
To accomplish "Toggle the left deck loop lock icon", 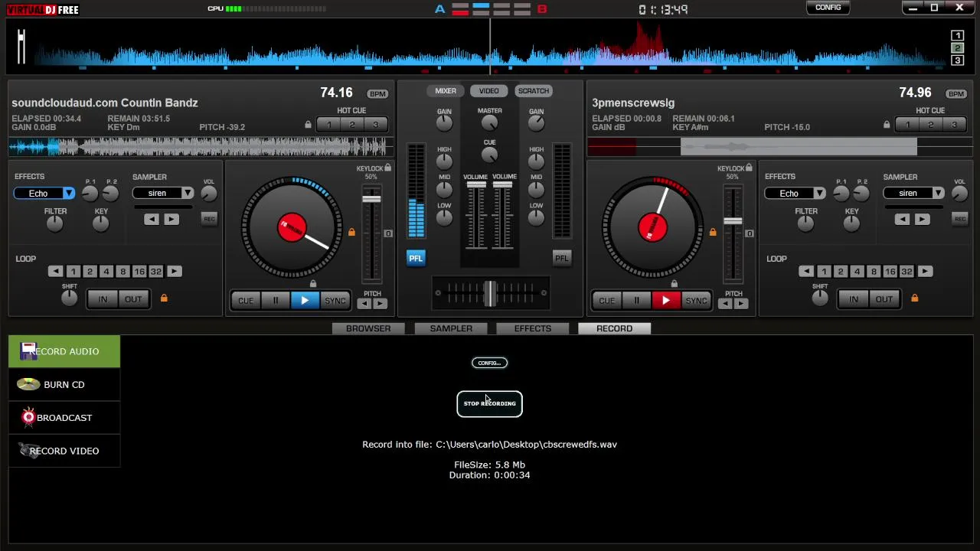I will coord(164,298).
